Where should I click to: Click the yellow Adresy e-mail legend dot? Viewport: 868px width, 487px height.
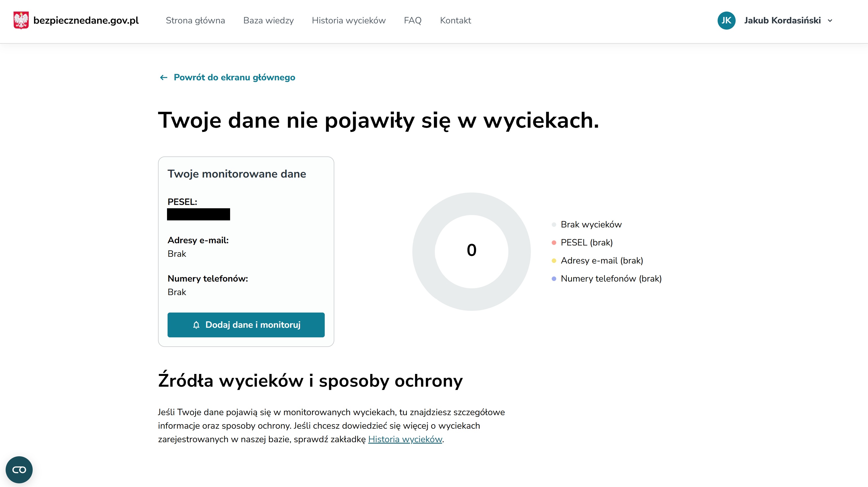click(554, 261)
